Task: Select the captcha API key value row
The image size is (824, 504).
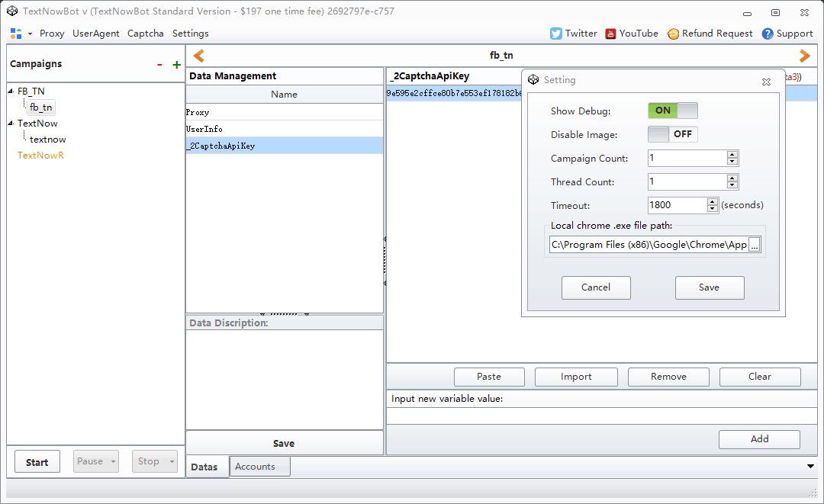Action: [454, 94]
